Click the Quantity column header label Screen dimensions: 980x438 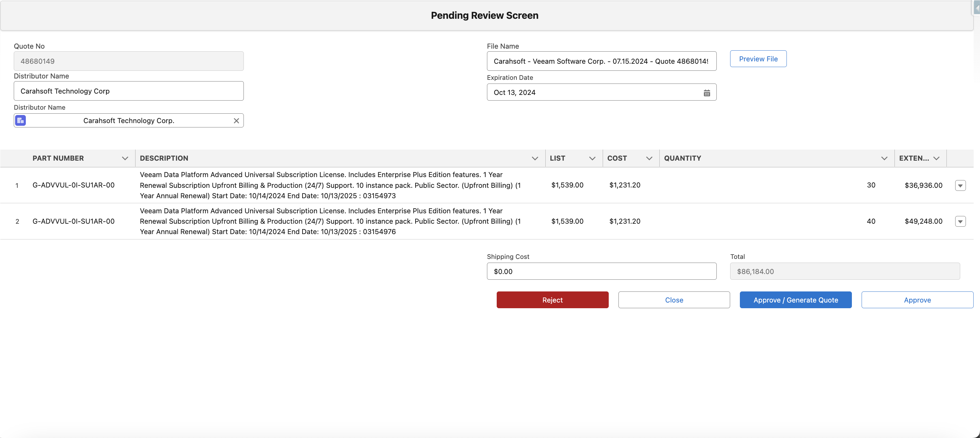coord(682,158)
